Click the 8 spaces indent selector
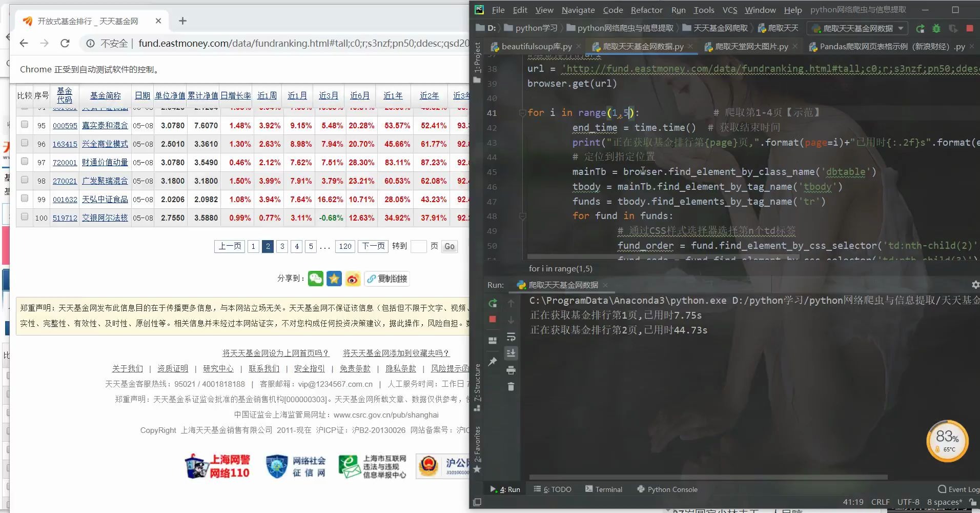 point(944,502)
